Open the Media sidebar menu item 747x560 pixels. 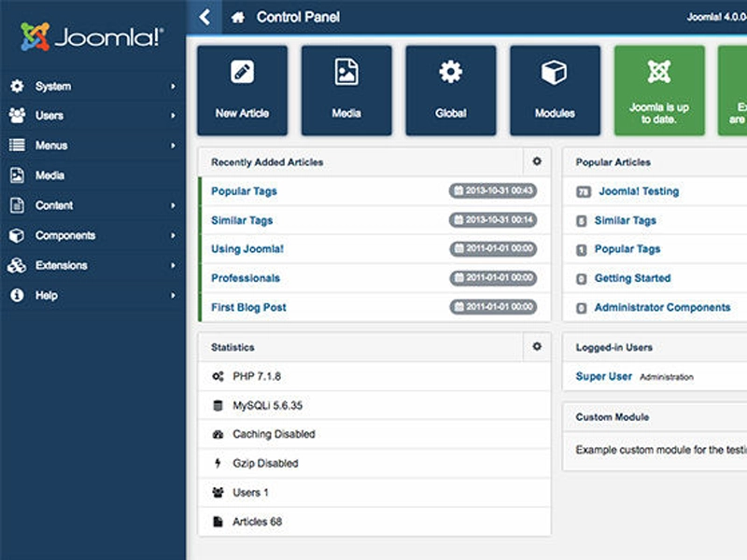(92, 175)
